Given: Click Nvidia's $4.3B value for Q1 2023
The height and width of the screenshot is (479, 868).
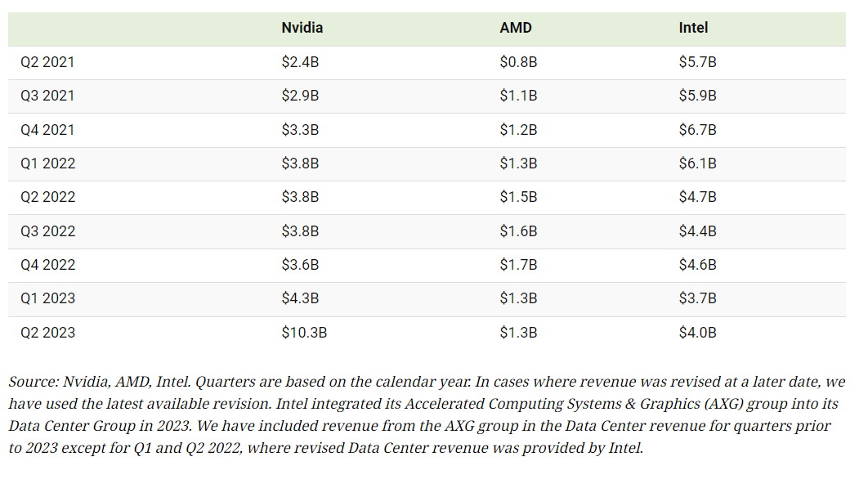Looking at the screenshot, I should tap(300, 298).
